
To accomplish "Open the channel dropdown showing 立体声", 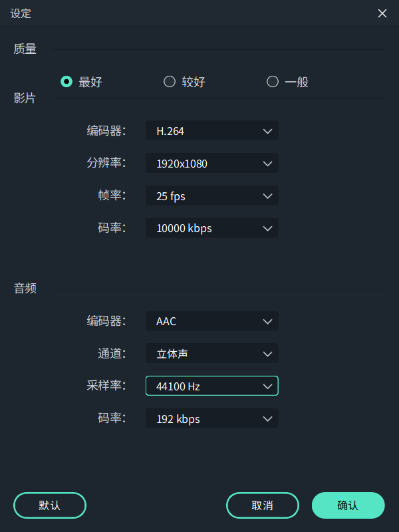I will (x=211, y=354).
